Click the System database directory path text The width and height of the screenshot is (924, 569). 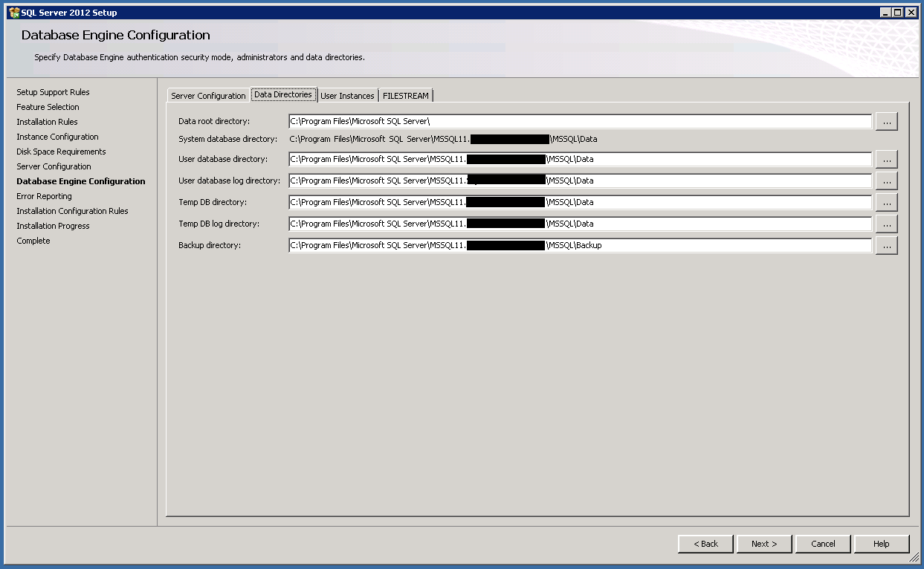tap(443, 139)
